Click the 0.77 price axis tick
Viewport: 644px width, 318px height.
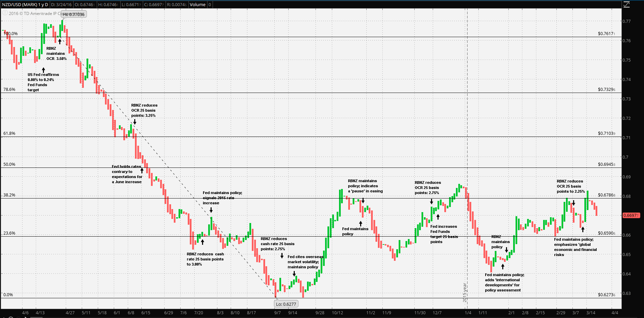[627, 21]
